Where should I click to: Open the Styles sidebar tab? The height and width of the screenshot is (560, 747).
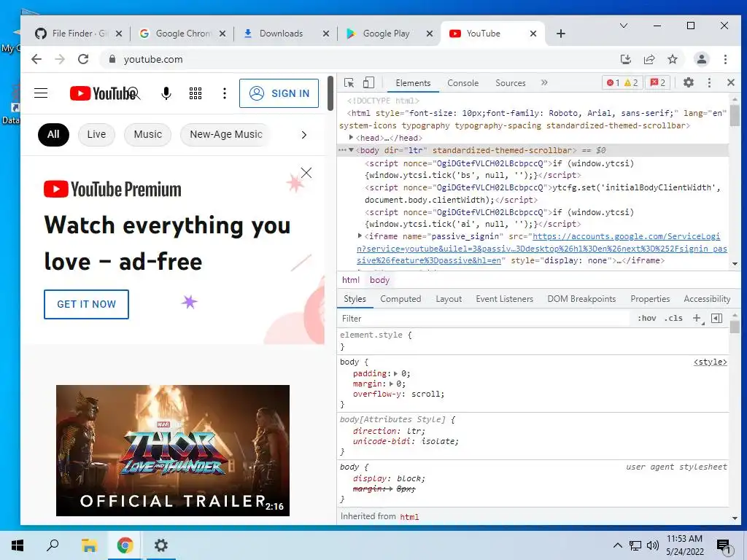355,299
